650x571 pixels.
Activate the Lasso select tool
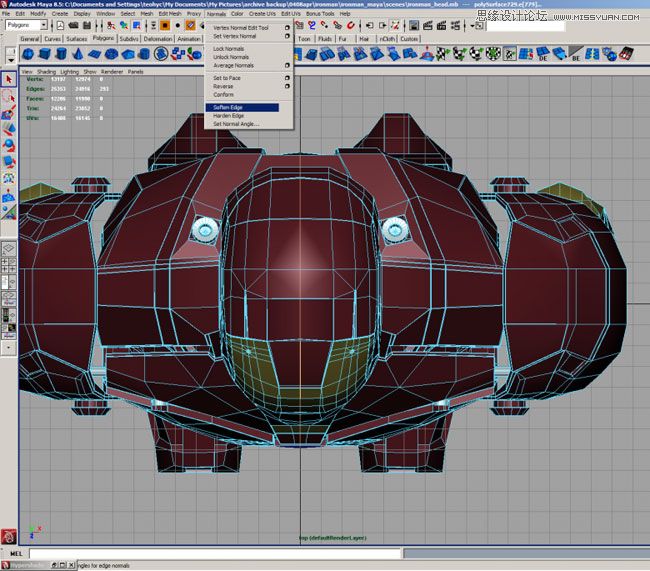9,95
